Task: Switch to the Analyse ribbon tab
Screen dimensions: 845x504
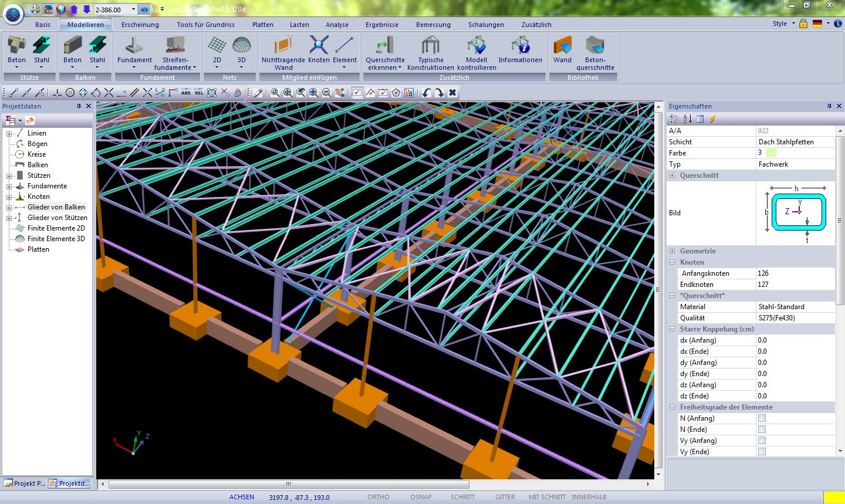Action: point(337,25)
